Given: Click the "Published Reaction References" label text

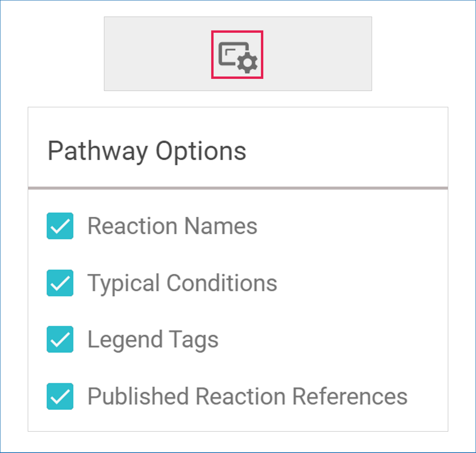Looking at the screenshot, I should pos(247,396).
